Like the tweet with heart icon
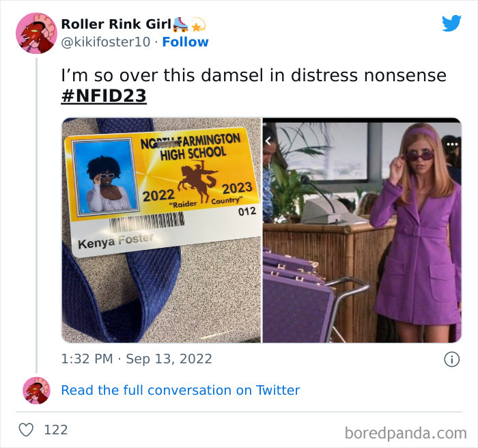 [x=26, y=430]
